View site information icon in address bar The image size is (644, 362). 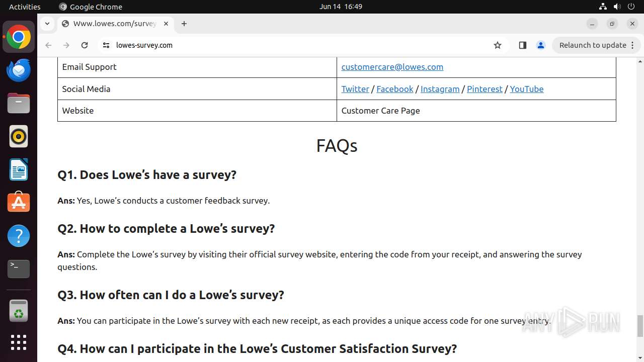pyautogui.click(x=106, y=45)
